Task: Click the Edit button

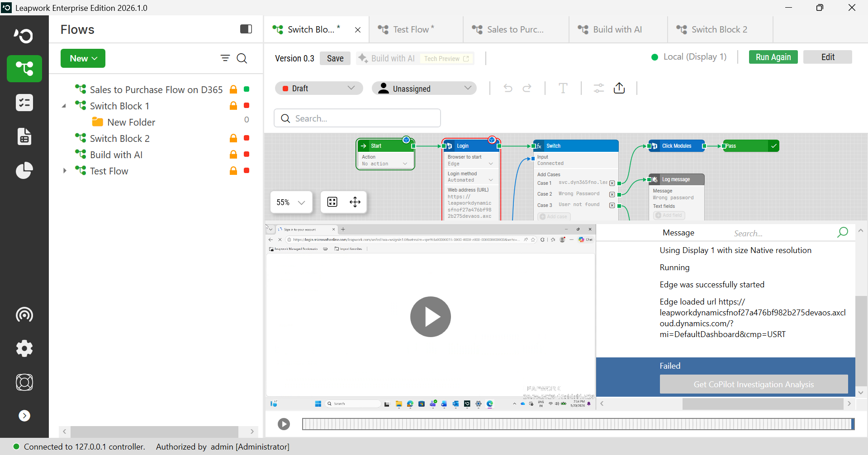Action: tap(828, 57)
